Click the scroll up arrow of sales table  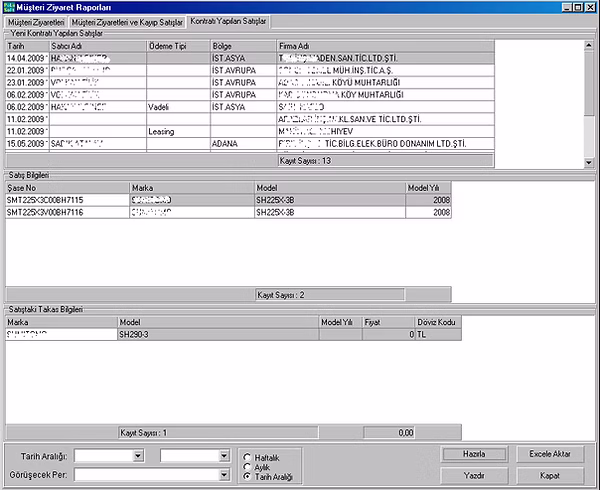[x=589, y=46]
